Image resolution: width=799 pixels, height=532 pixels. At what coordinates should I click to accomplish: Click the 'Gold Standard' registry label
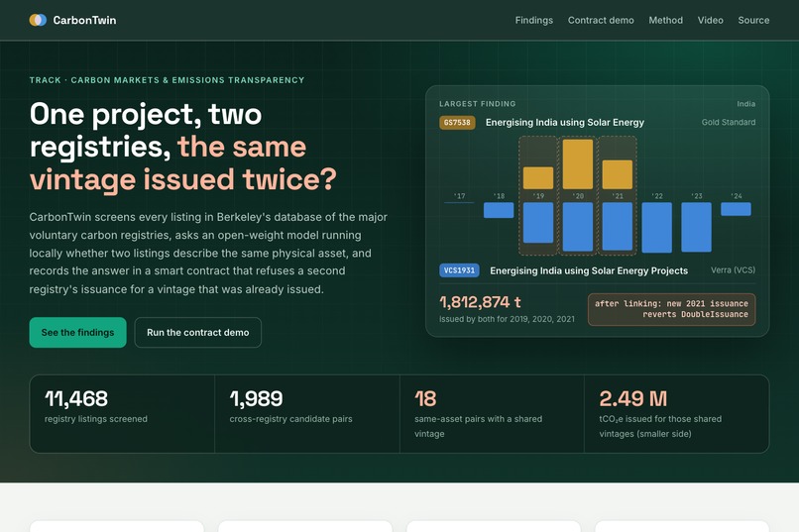click(x=729, y=122)
